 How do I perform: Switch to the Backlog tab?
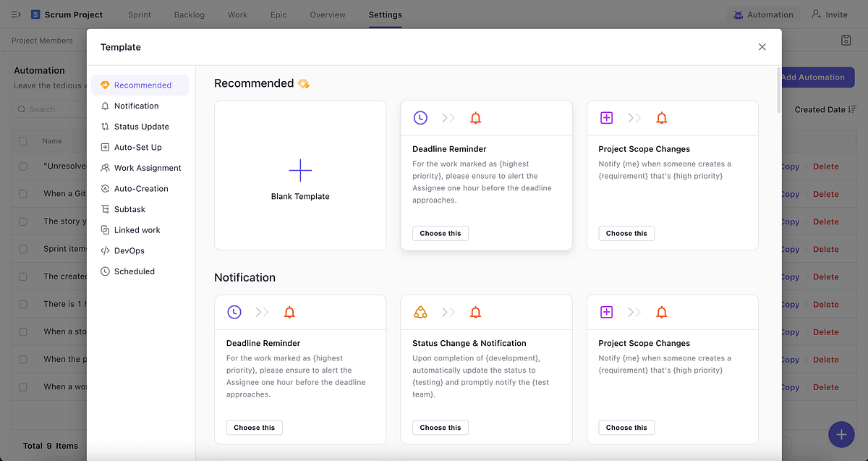[190, 14]
